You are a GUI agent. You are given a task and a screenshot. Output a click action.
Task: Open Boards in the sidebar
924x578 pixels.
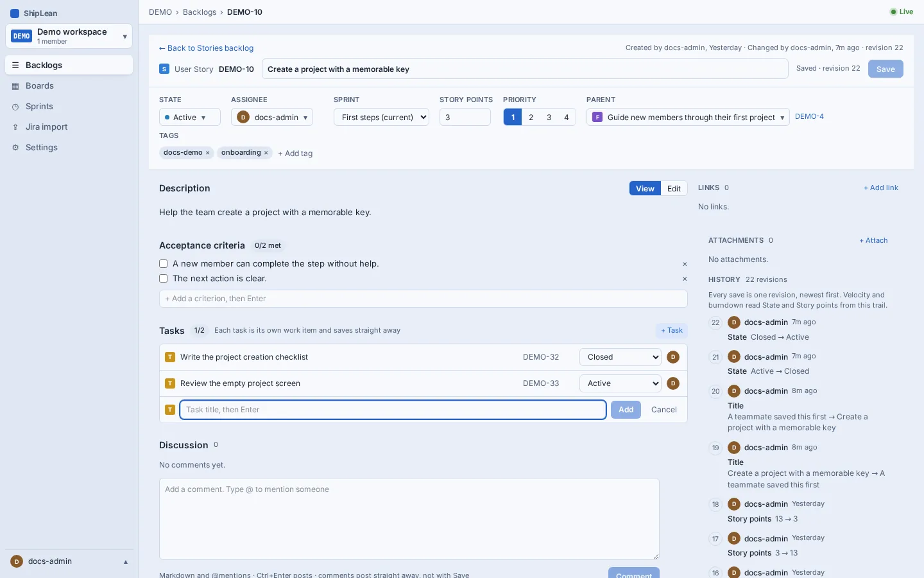(69, 86)
